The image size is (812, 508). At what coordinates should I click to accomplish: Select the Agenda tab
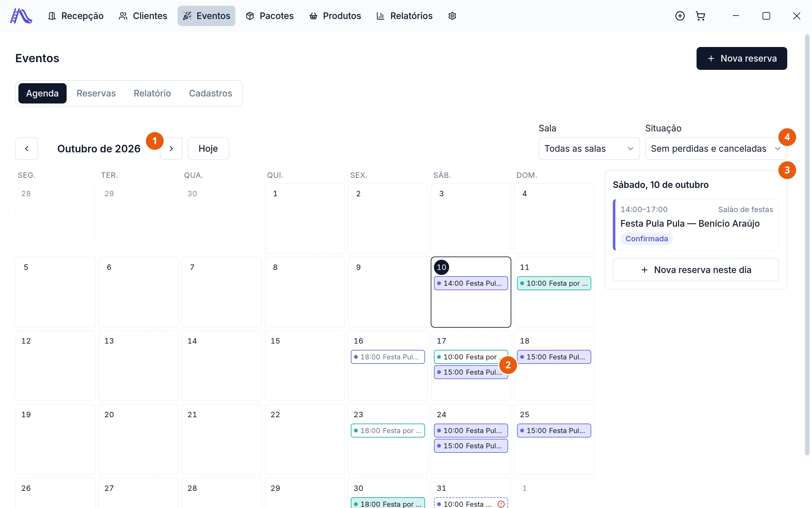click(42, 93)
